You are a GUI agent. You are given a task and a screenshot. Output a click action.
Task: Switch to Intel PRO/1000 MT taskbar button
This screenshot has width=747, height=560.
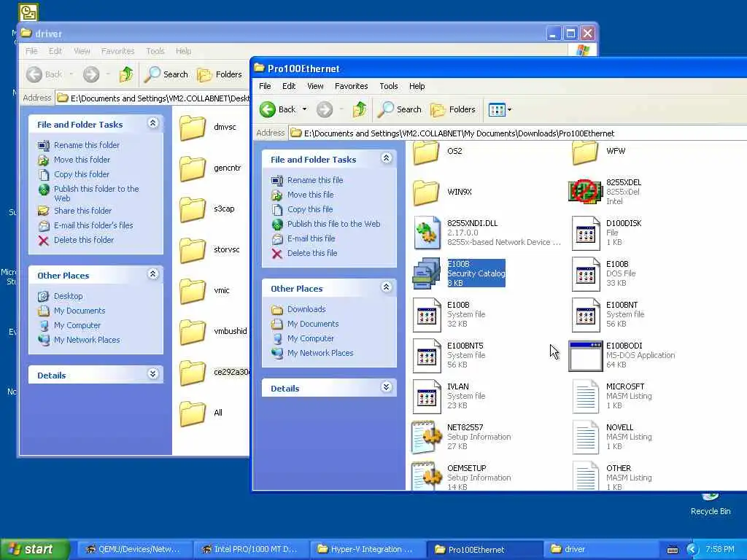[251, 550]
